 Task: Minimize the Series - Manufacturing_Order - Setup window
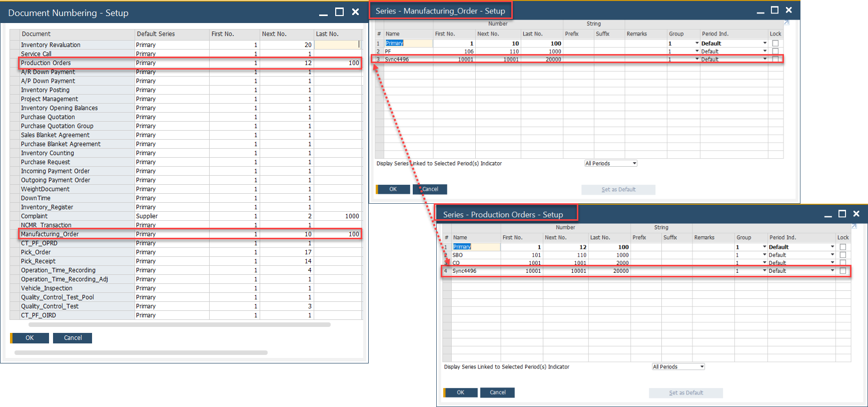pyautogui.click(x=760, y=11)
